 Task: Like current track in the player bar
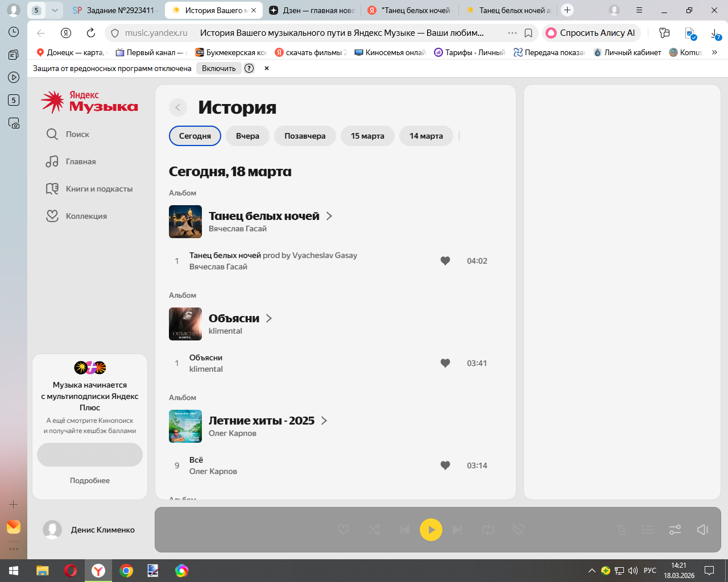pyautogui.click(x=344, y=530)
